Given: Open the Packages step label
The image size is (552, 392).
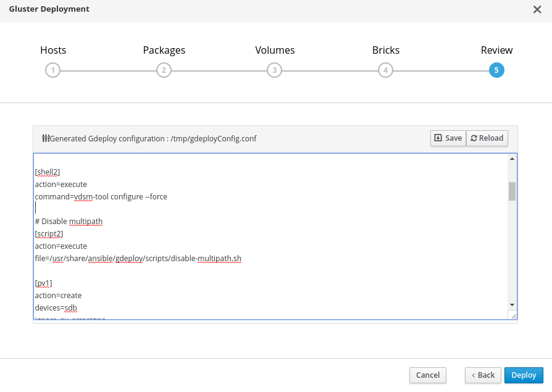Looking at the screenshot, I should click(164, 51).
